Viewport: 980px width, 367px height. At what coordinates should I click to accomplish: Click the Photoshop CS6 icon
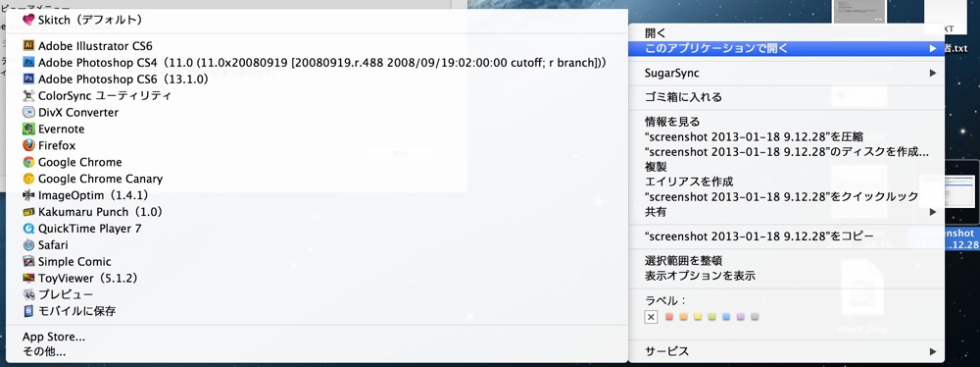[x=28, y=79]
